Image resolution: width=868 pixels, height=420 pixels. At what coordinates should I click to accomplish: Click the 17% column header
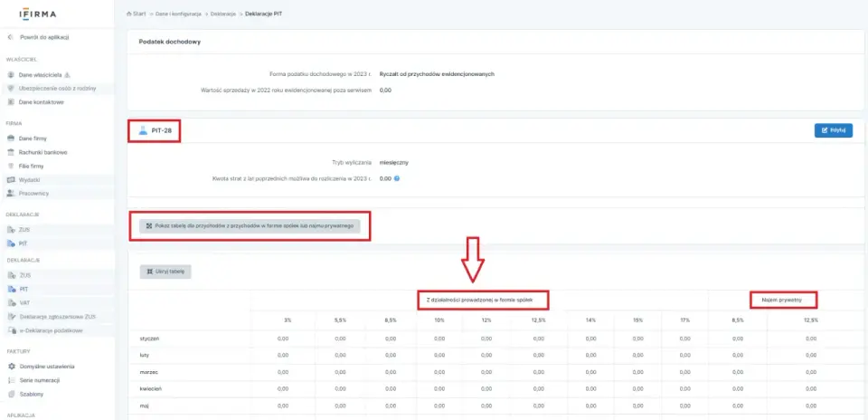[684, 320]
